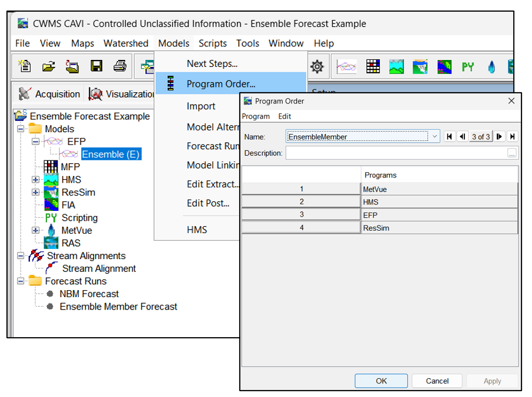
Task: Click the PY Scripting icon in the tree
Action: point(51,218)
